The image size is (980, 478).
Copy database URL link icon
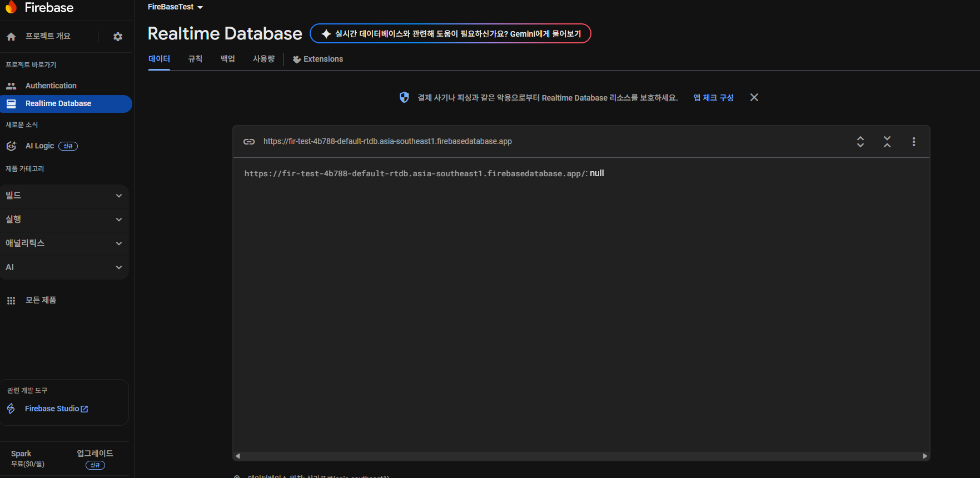[x=249, y=142]
